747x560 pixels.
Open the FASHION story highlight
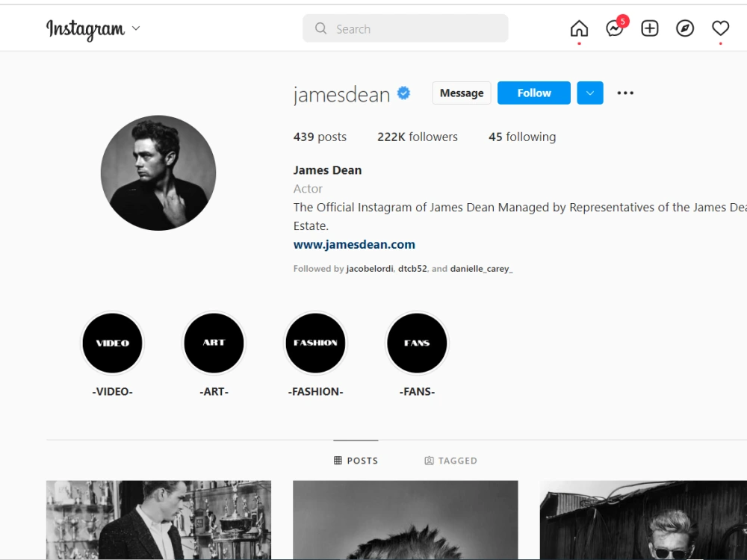point(315,343)
